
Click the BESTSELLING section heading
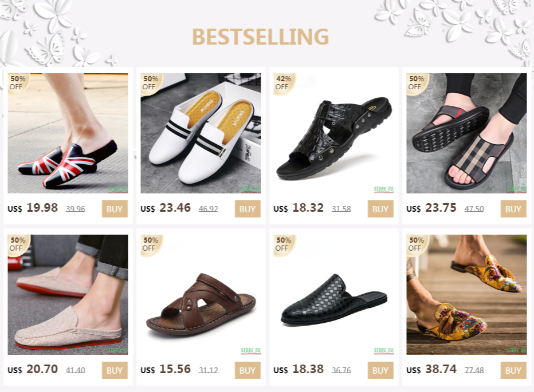click(x=261, y=37)
